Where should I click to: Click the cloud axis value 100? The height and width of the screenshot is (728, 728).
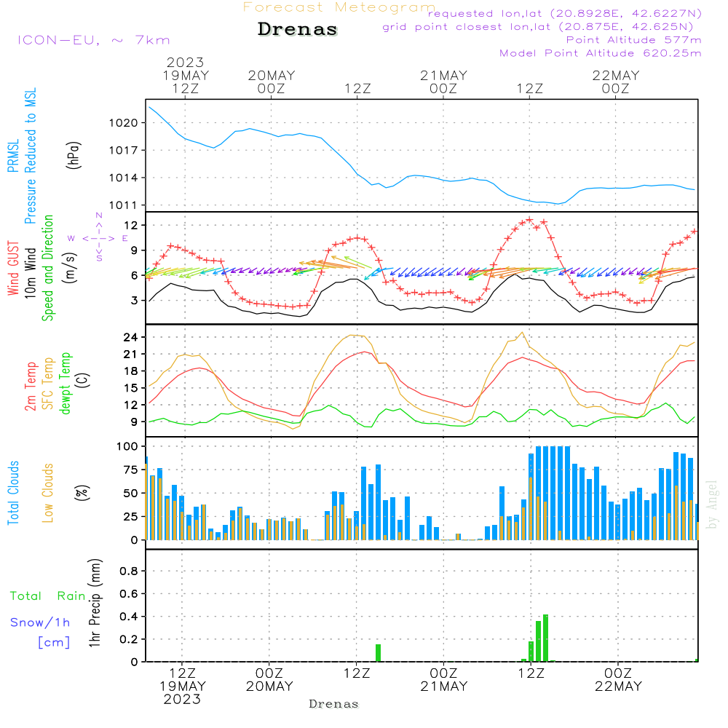(x=127, y=447)
